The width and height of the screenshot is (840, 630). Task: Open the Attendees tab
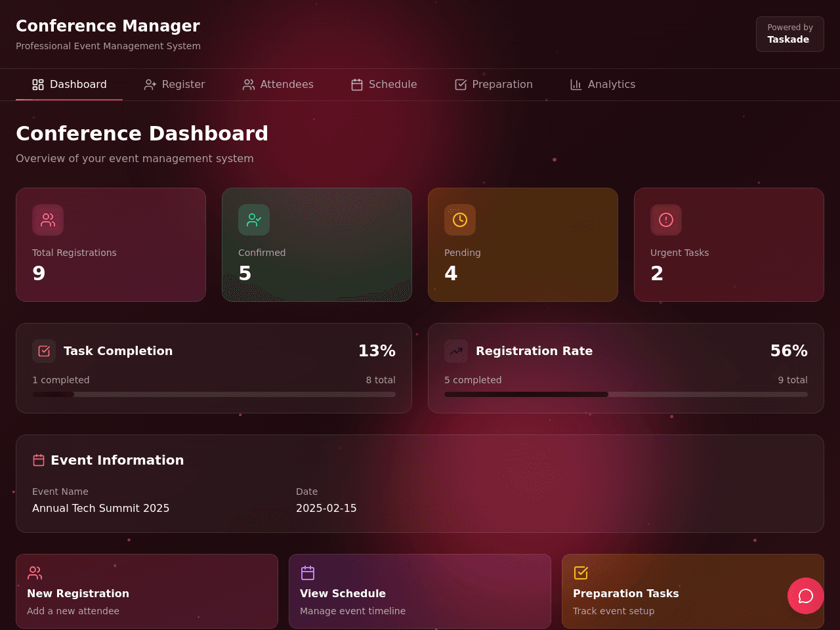tap(278, 85)
